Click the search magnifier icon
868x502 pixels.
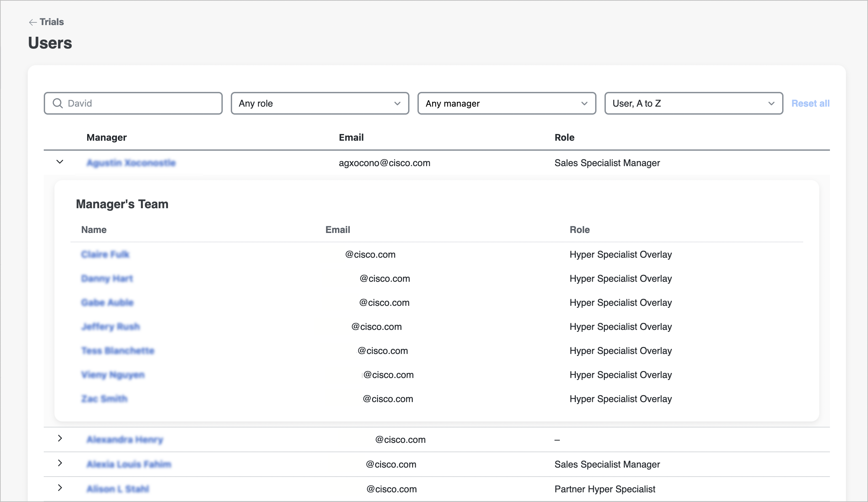[57, 103]
